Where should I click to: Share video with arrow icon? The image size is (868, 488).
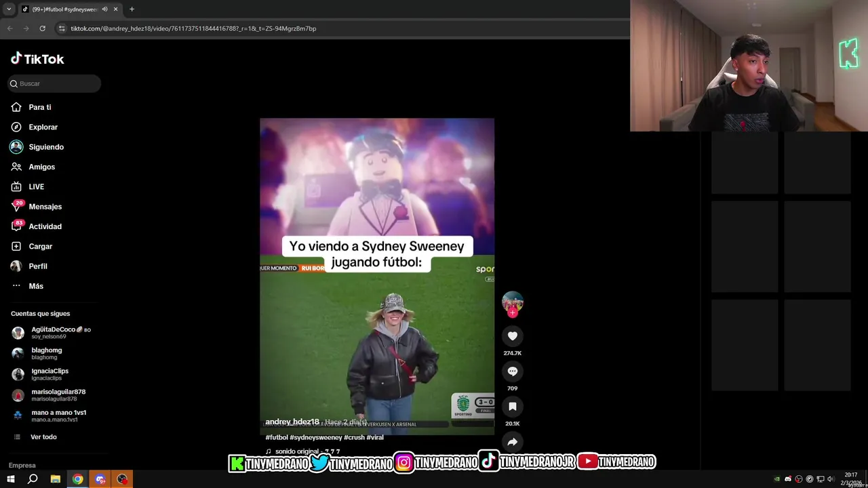click(x=513, y=441)
